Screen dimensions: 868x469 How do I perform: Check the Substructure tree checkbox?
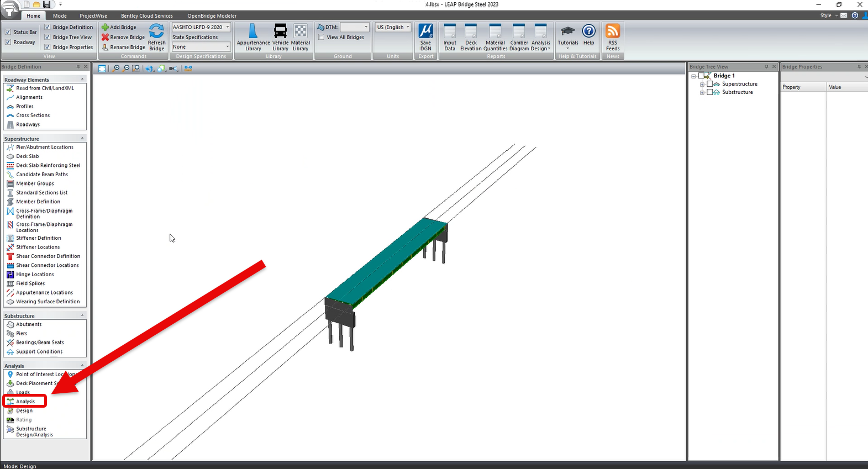[x=710, y=92]
